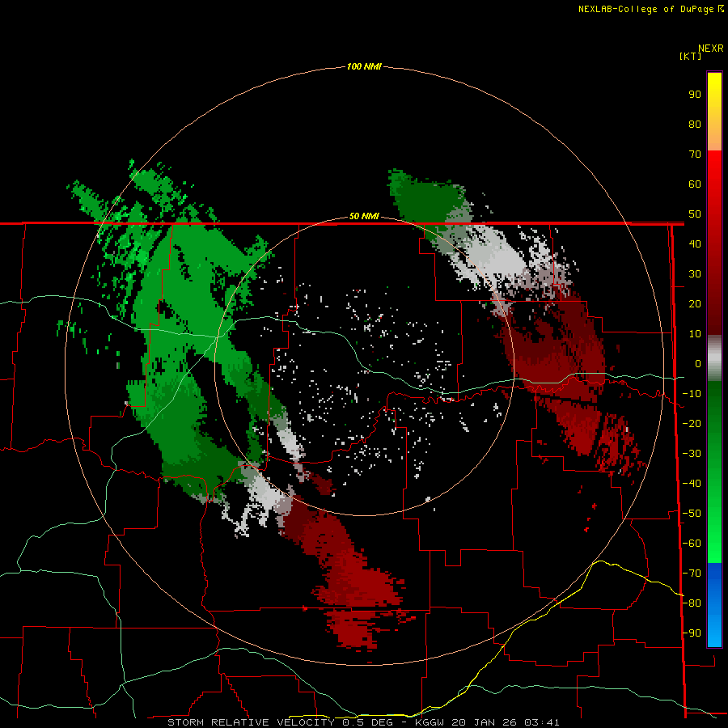Click the 70 knot scale label

[695, 154]
